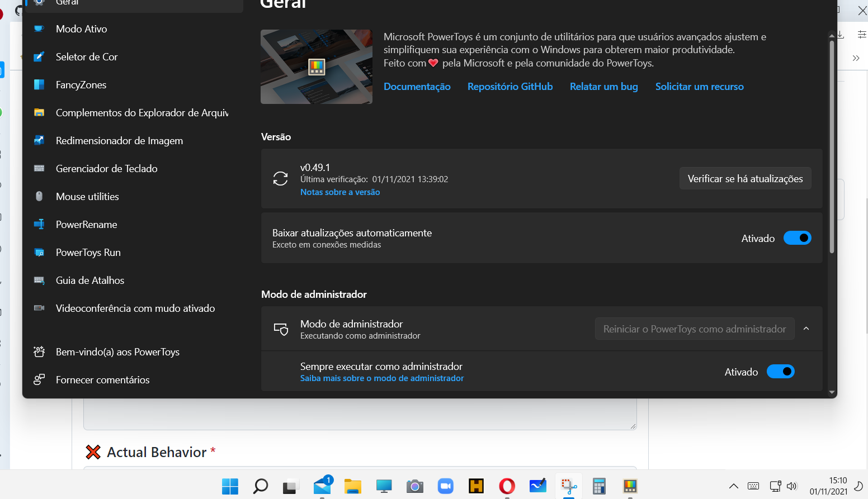Image resolution: width=868 pixels, height=499 pixels.
Task: Click the PowerRename sidebar icon
Action: pos(39,224)
